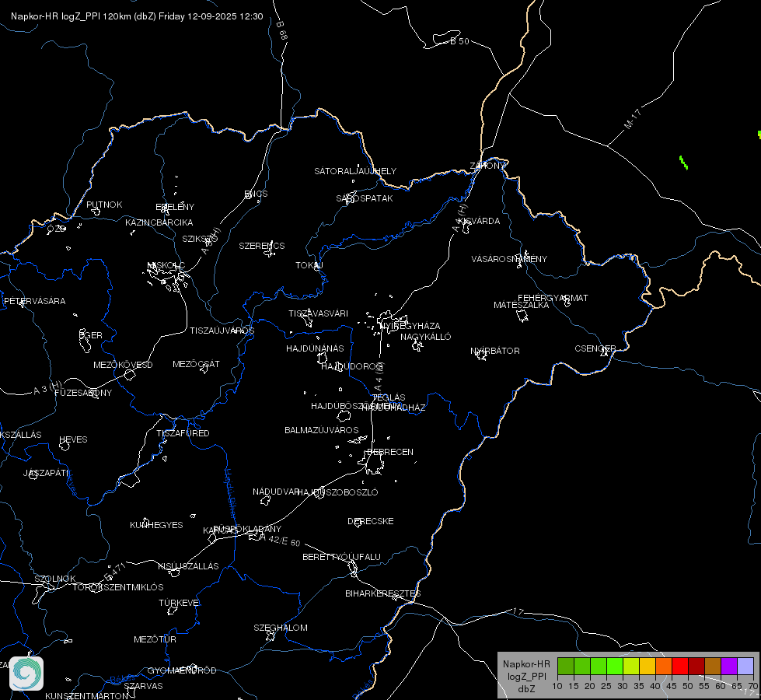761x700 pixels.
Task: Click the DEBRECEN city label
Action: (390, 452)
